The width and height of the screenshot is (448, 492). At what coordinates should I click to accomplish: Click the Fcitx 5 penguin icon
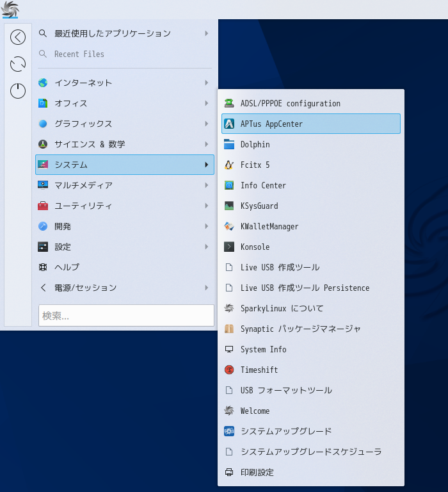[x=229, y=165]
